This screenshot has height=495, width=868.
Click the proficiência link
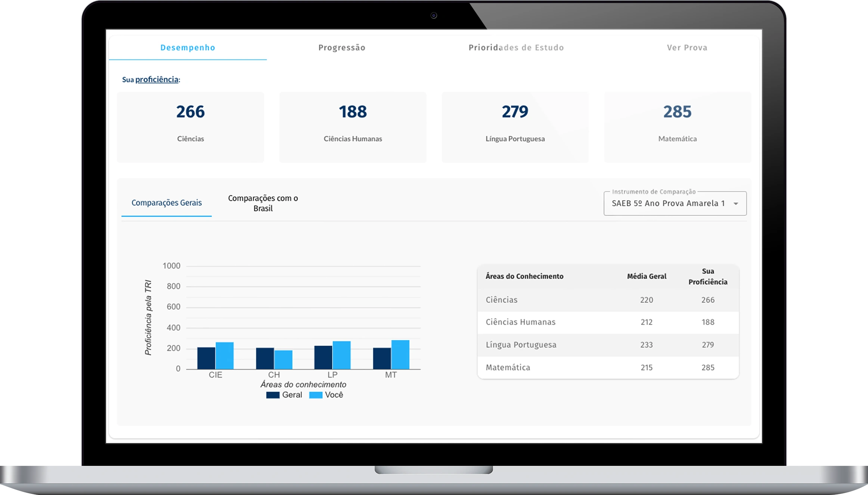pyautogui.click(x=156, y=80)
